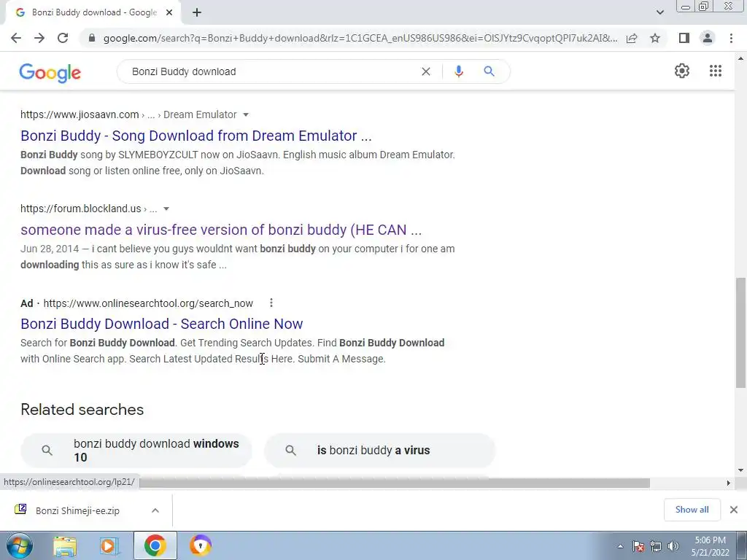Open the Google apps grid
747x560 pixels.
tap(716, 71)
